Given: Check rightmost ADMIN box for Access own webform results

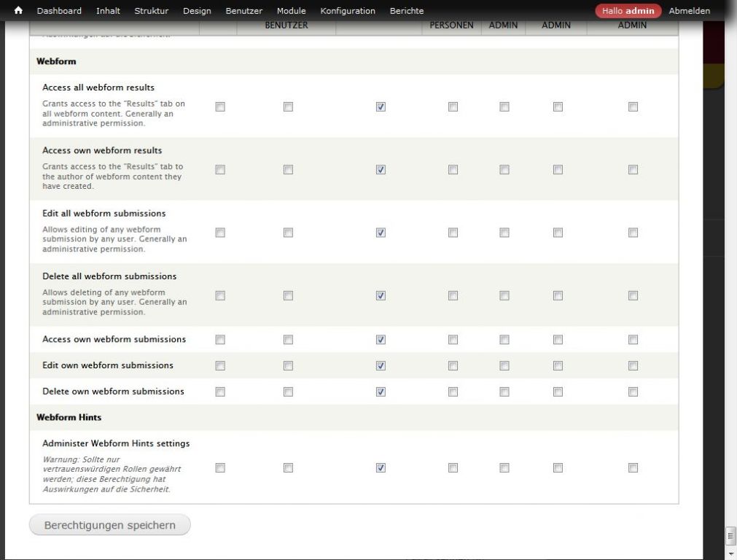Looking at the screenshot, I should tap(633, 170).
